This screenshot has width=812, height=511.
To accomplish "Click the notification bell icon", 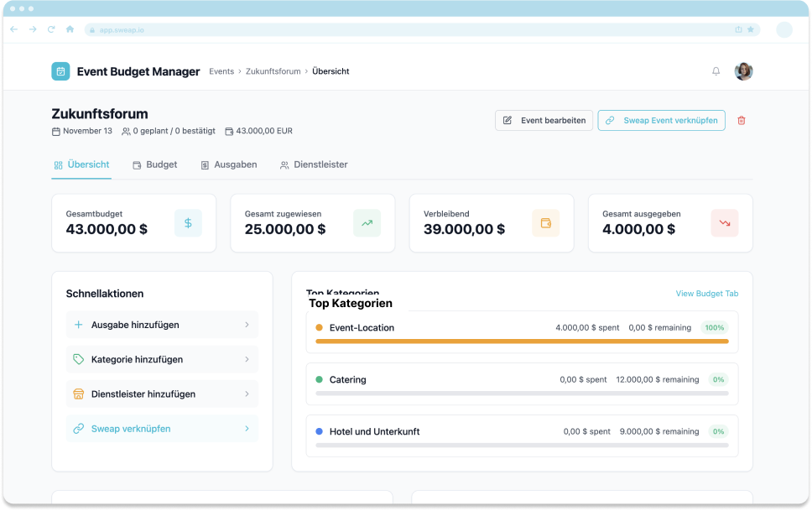I will 716,71.
